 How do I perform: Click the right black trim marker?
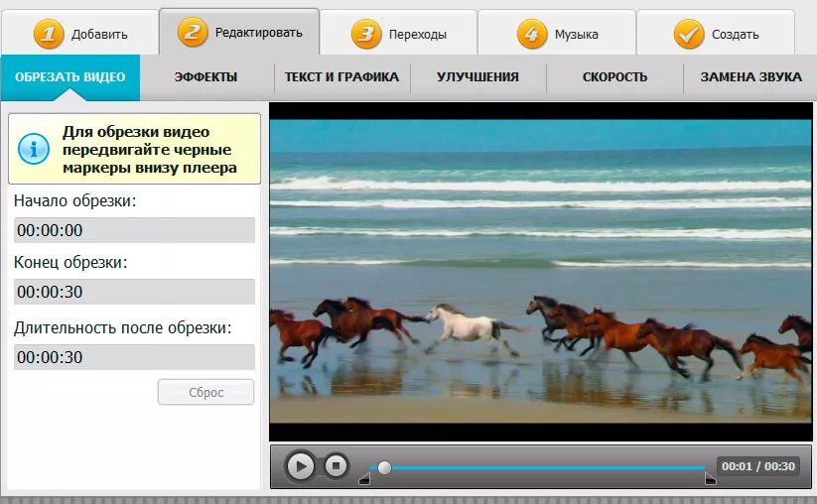(710, 478)
